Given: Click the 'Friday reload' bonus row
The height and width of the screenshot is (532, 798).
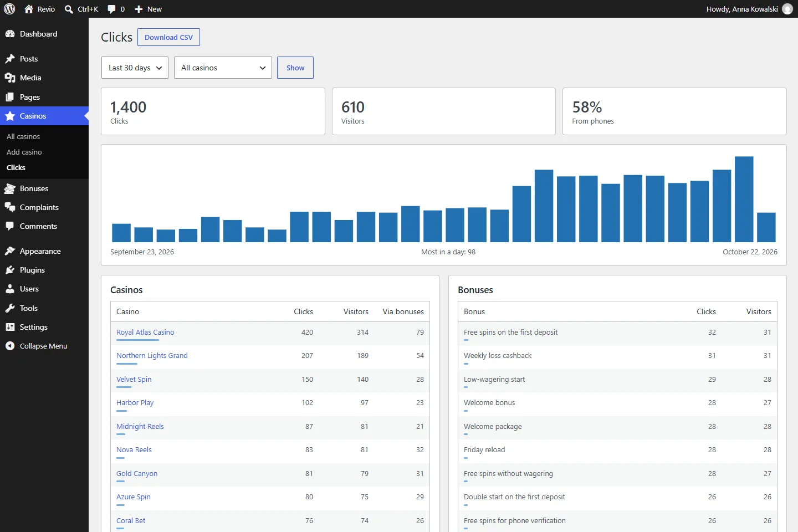Looking at the screenshot, I should click(617, 451).
